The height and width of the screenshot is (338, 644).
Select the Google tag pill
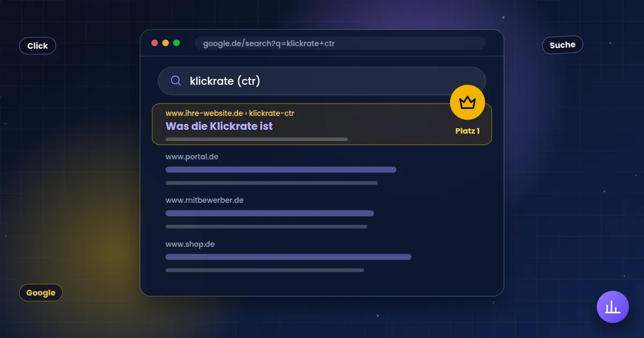coord(41,293)
